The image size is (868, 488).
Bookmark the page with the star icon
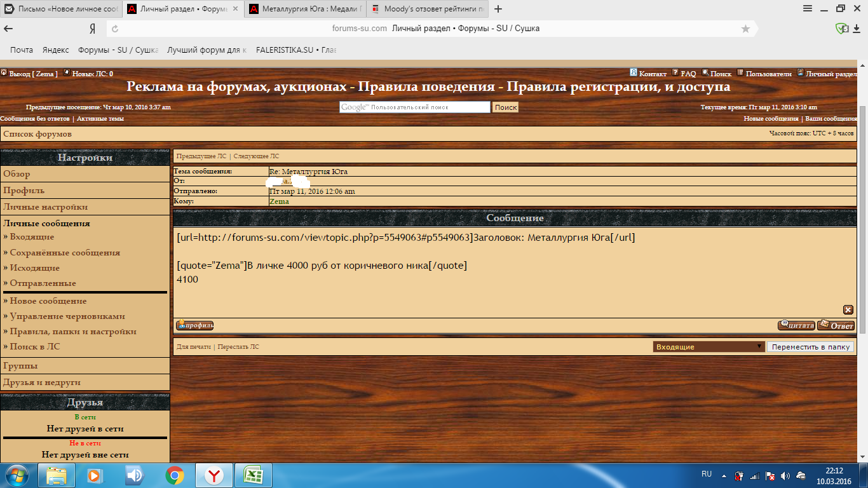745,29
